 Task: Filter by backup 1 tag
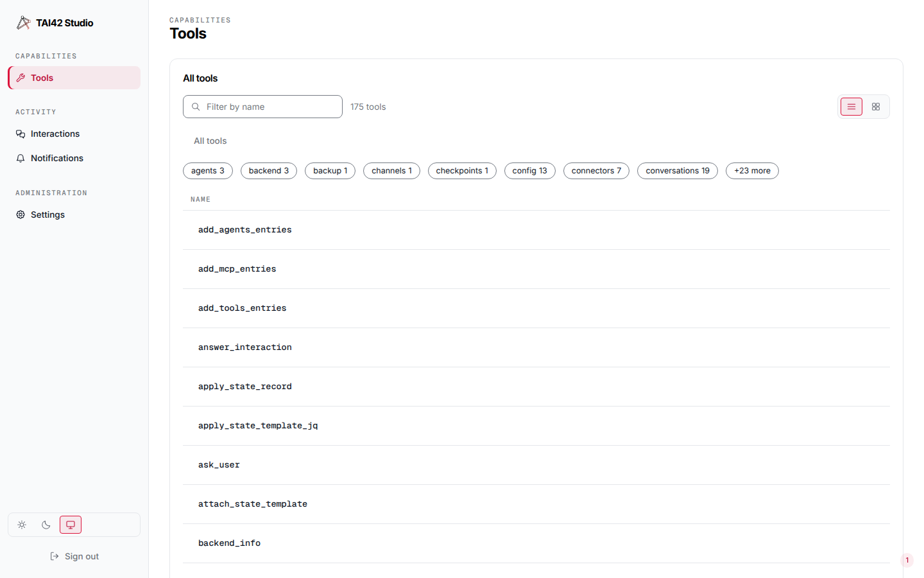(x=330, y=171)
